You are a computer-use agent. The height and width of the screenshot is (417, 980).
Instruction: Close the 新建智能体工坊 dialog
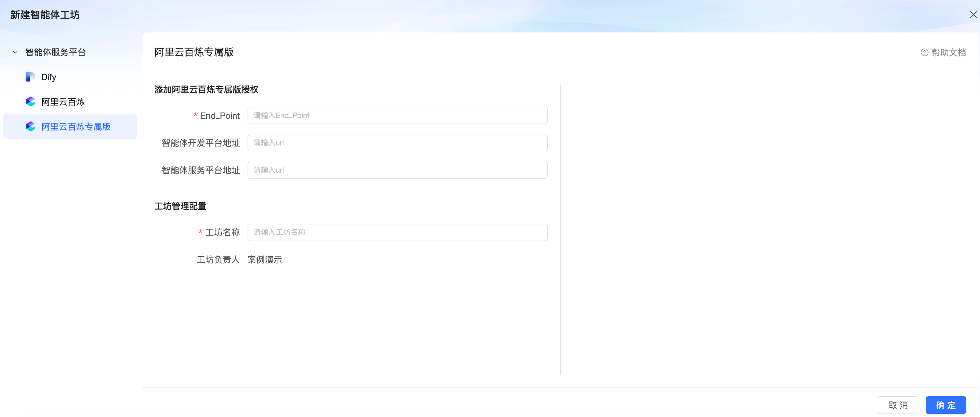(973, 15)
